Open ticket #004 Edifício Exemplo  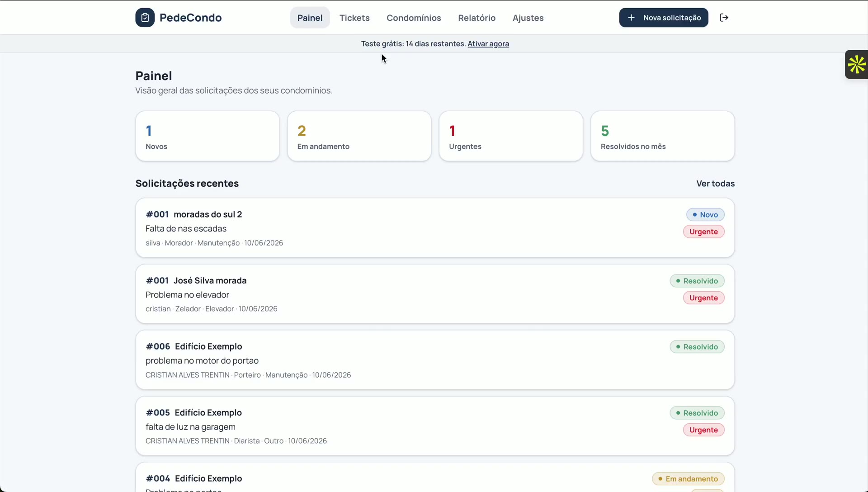click(435, 478)
